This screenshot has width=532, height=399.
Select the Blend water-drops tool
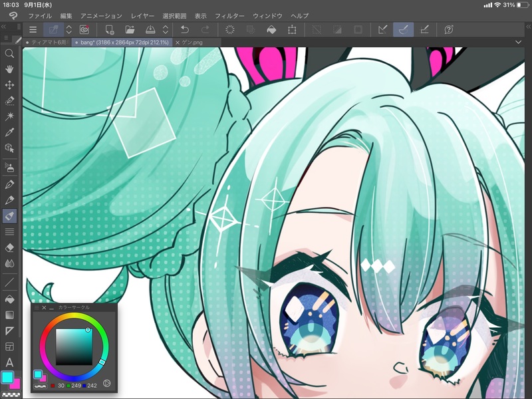[9, 263]
